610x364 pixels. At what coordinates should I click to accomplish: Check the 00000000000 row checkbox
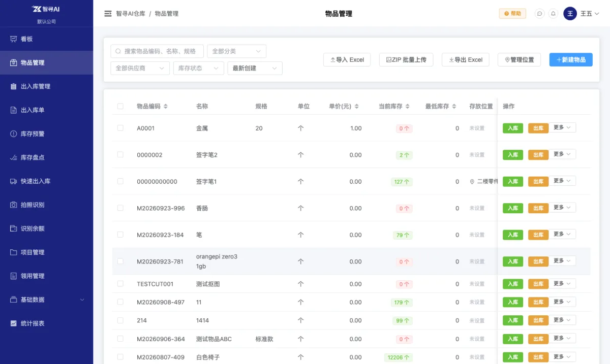click(120, 181)
